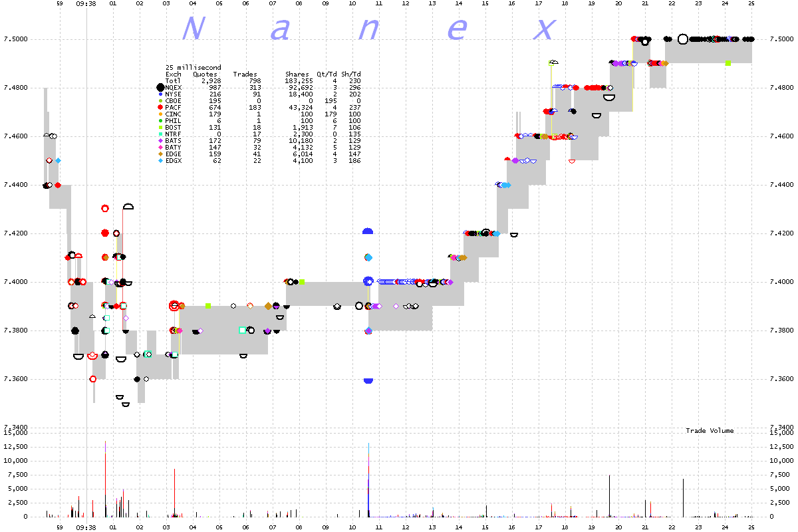Click the orange CINC legend dot
The image size is (798, 532).
click(x=160, y=114)
